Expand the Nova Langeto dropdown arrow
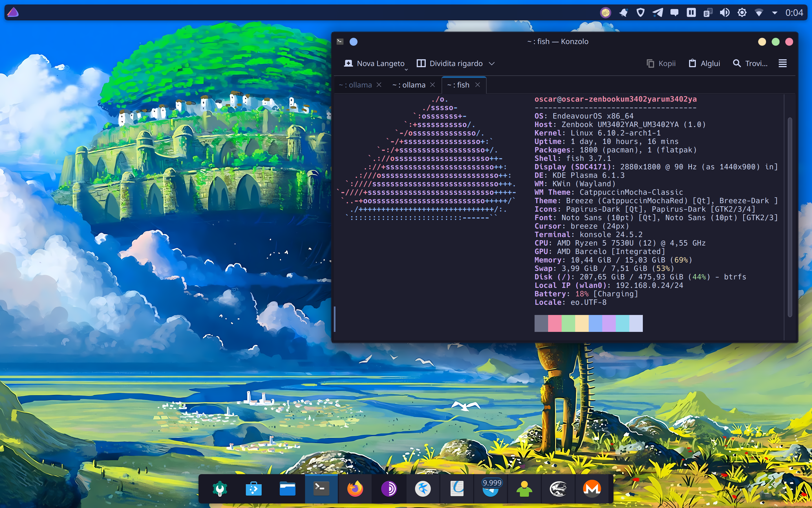The image size is (812, 508). tap(406, 69)
